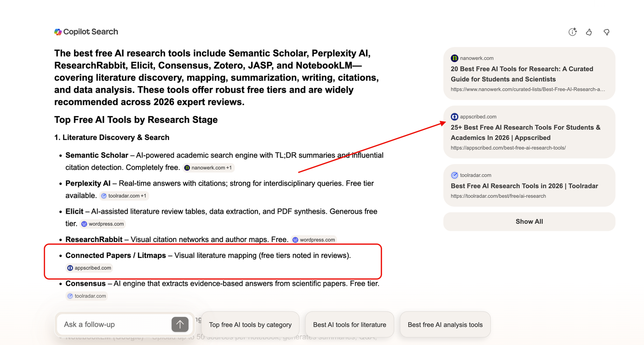This screenshot has height=345, width=644.
Task: Click the appscribed.com best-free-ai-research-tools URL
Action: 508,148
